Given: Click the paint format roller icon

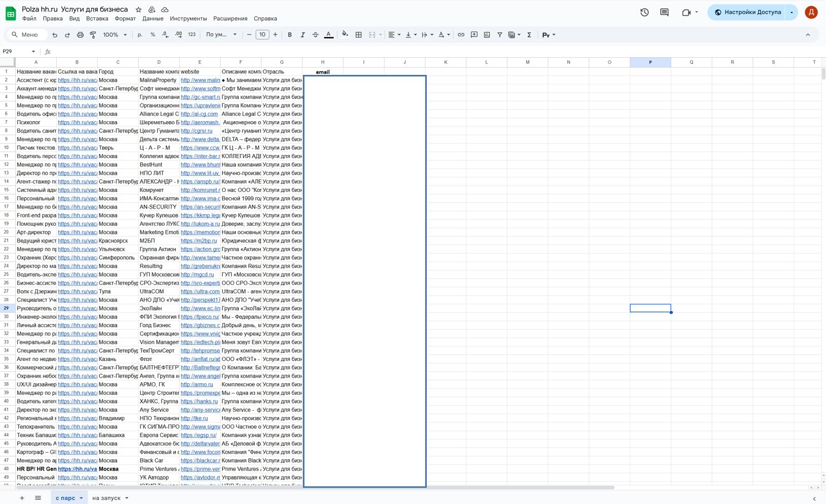Looking at the screenshot, I should coord(93,35).
